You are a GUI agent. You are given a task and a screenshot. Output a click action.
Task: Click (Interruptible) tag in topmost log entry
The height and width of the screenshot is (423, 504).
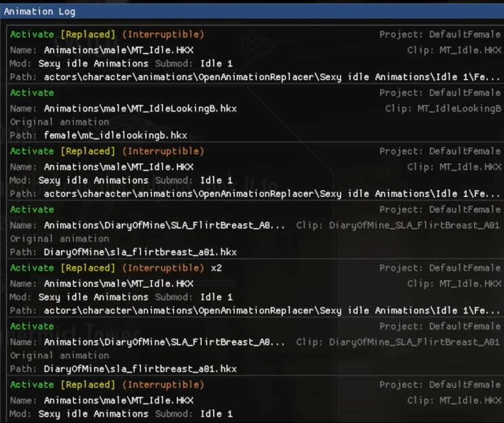163,35
